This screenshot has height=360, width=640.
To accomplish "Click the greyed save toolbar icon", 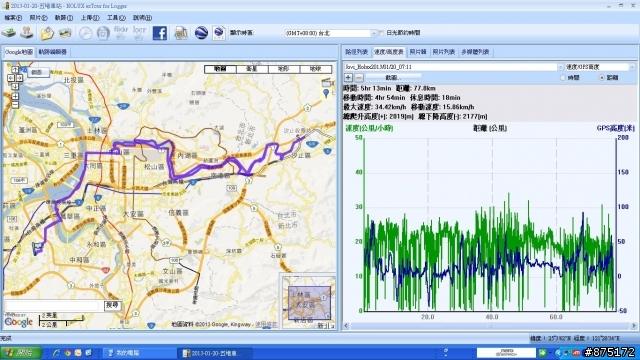I will pyautogui.click(x=103, y=33).
